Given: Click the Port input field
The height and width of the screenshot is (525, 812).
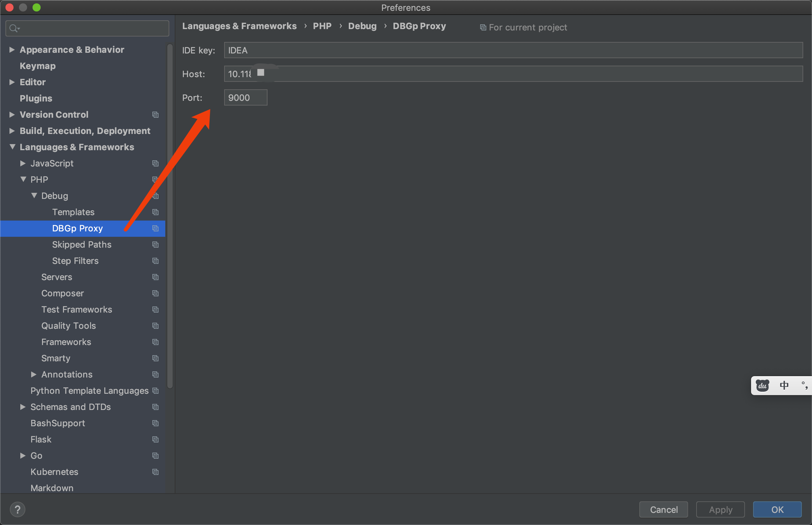Looking at the screenshot, I should pos(245,98).
